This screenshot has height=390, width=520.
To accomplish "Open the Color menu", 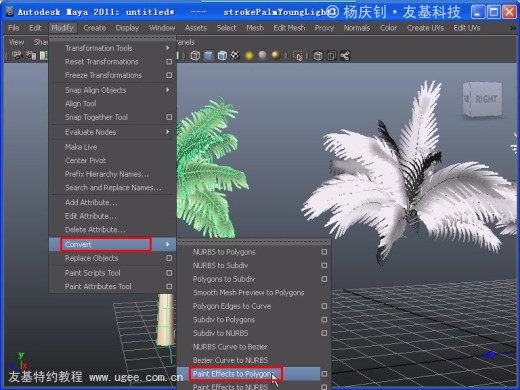I will [x=388, y=28].
